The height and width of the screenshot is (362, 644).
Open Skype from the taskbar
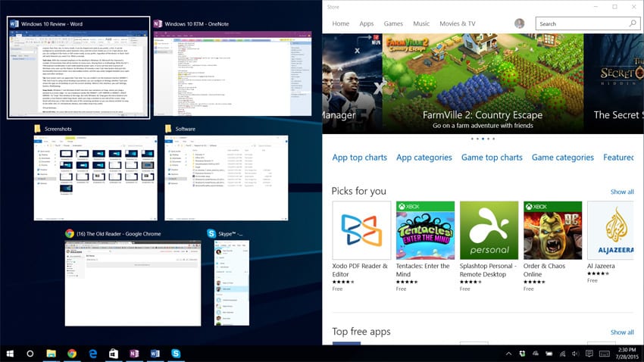click(x=176, y=354)
